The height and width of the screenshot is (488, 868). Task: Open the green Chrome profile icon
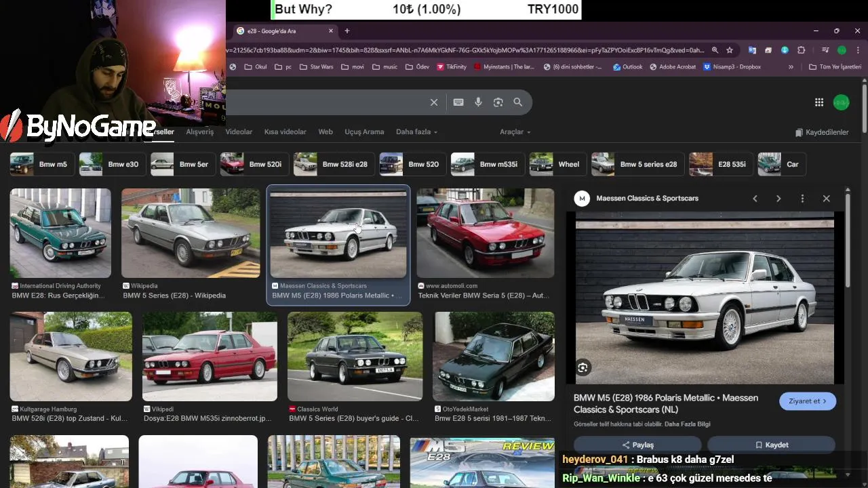(842, 50)
